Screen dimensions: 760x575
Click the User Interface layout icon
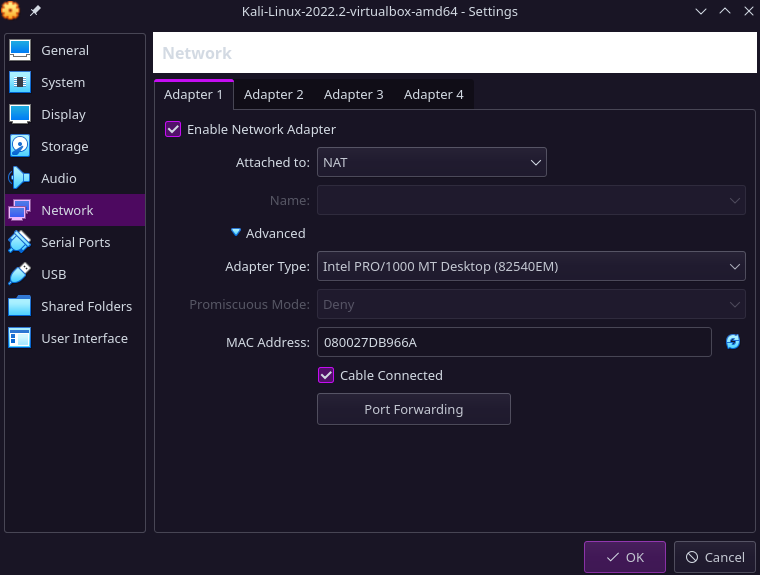pyautogui.click(x=20, y=338)
